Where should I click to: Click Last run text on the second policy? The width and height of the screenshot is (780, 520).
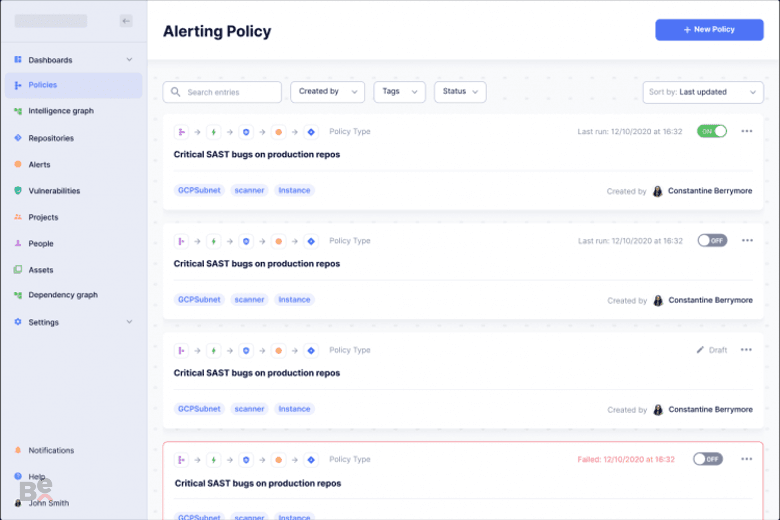coord(630,241)
